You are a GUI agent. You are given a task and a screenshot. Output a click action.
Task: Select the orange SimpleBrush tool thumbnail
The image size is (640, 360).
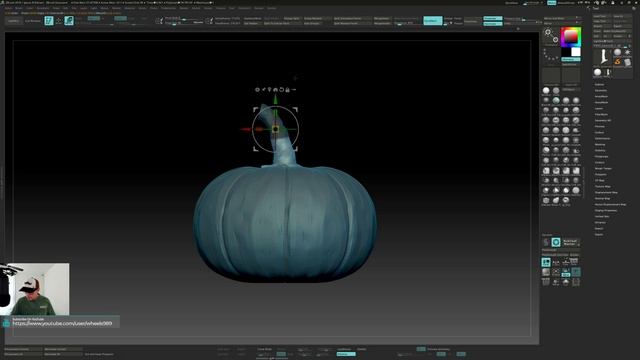[x=618, y=62]
